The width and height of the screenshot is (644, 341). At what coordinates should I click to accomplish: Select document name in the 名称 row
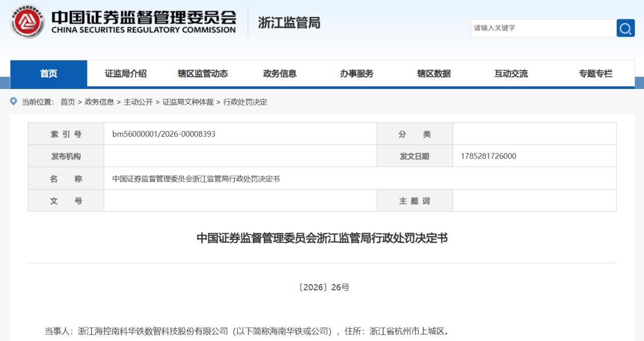(196, 179)
